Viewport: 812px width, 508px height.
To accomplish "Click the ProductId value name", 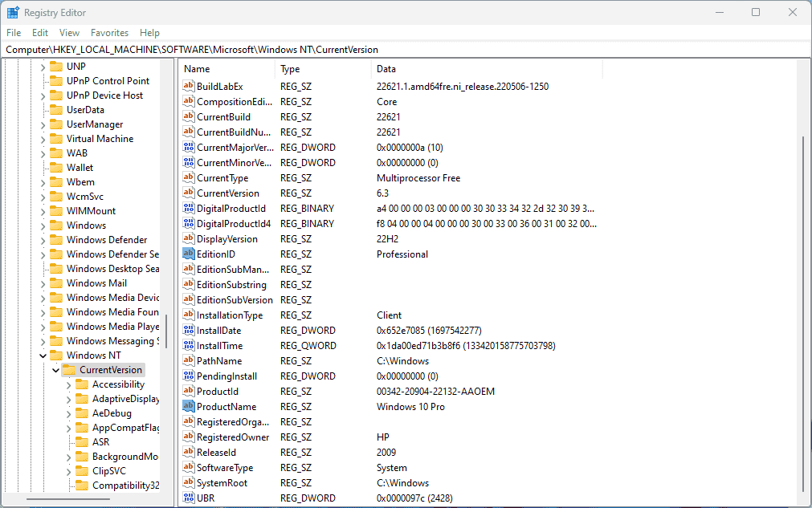I will [x=218, y=391].
